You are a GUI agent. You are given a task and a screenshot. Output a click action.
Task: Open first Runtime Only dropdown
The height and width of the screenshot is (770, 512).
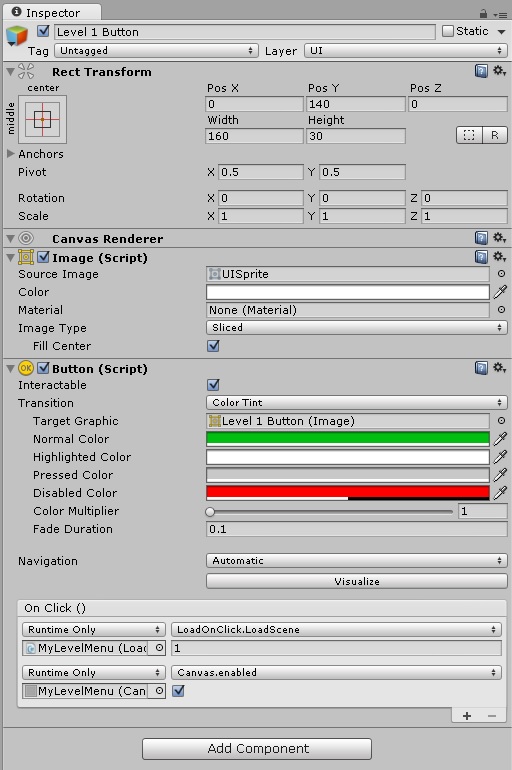pos(94,630)
